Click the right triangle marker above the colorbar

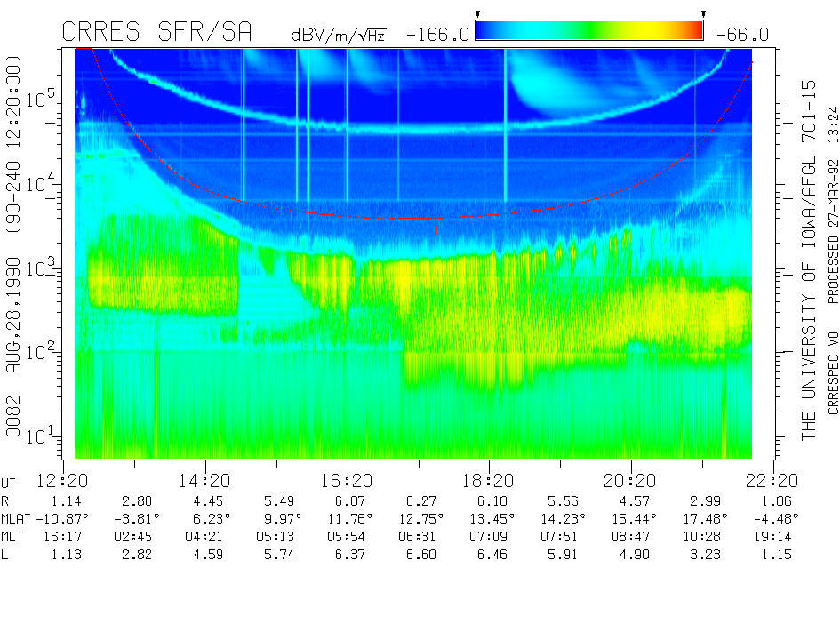[x=703, y=14]
